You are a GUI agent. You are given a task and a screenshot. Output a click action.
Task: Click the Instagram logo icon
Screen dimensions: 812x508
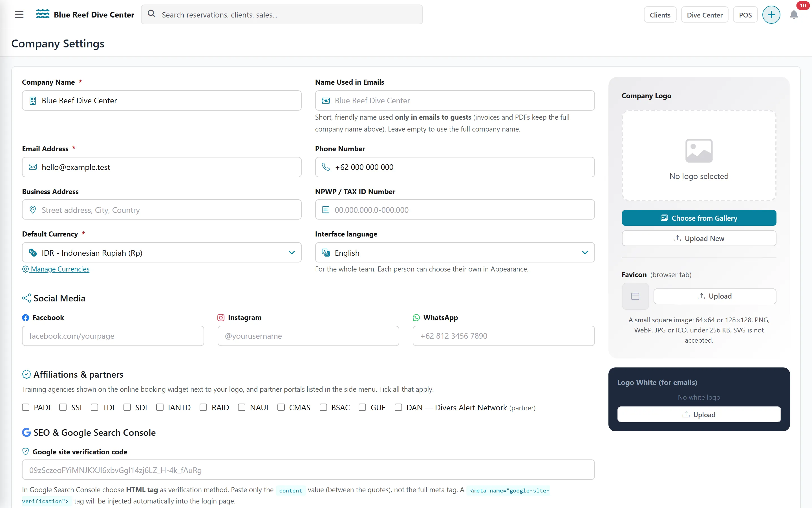click(x=221, y=317)
